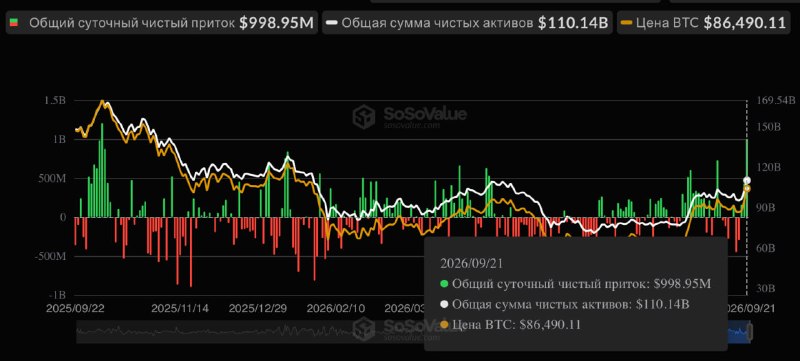Image resolution: width=800 pixels, height=361 pixels.
Task: Click the 1.5B left axis label
Action: [56, 100]
